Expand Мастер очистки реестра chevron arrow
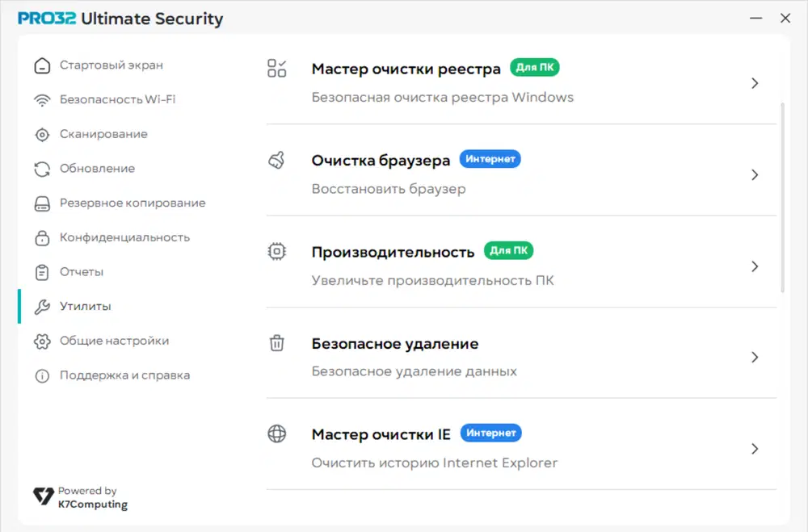The image size is (808, 532). (x=755, y=83)
